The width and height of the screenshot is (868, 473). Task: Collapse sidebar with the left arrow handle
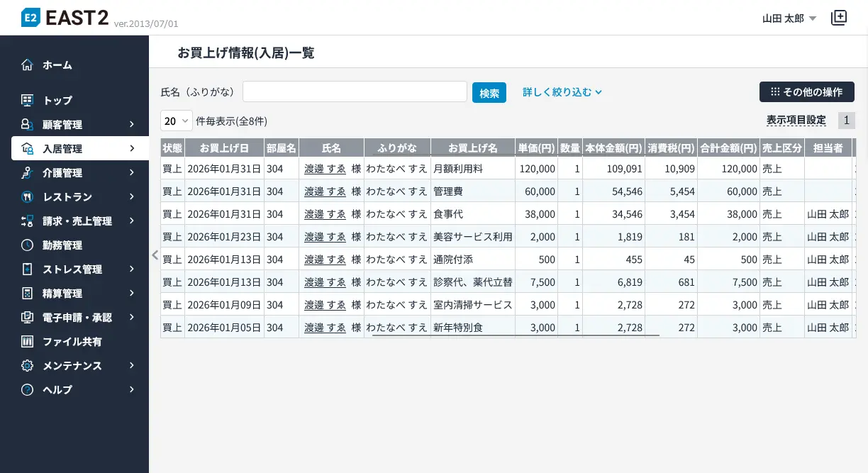(x=155, y=255)
